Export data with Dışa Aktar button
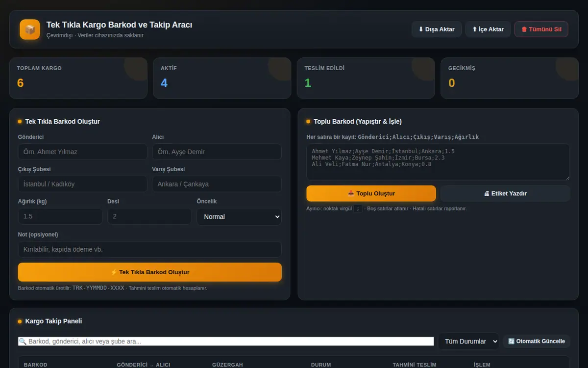This screenshot has height=368, width=588. [x=437, y=29]
